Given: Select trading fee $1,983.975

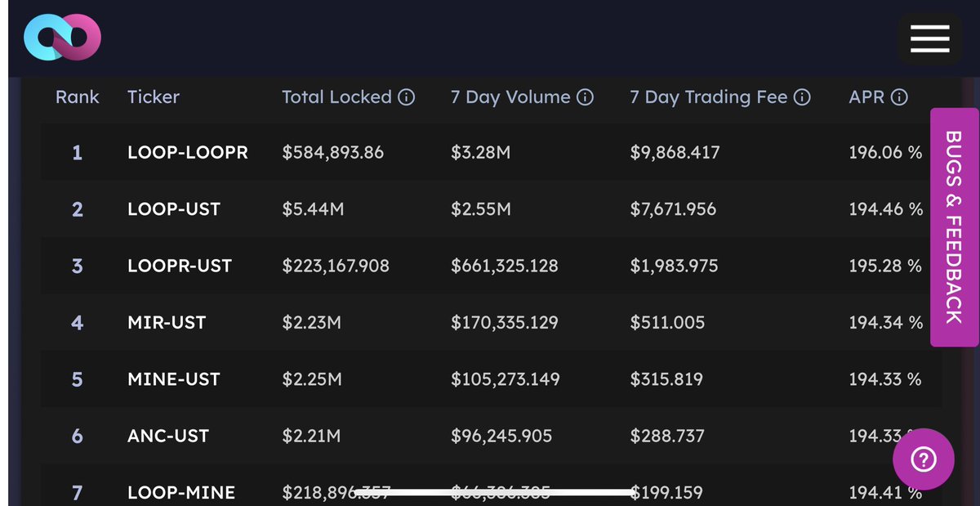Looking at the screenshot, I should [x=674, y=266].
